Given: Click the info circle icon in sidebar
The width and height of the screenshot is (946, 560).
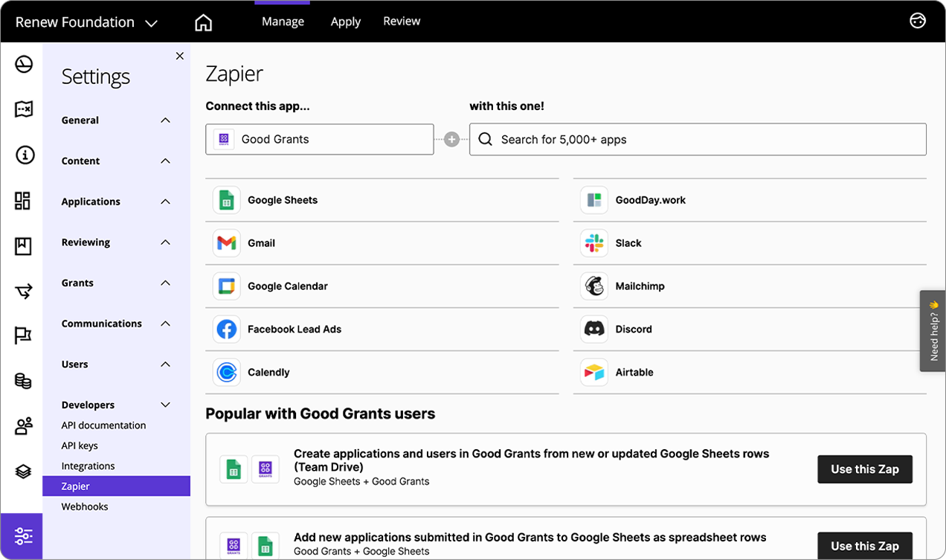Looking at the screenshot, I should [x=24, y=155].
